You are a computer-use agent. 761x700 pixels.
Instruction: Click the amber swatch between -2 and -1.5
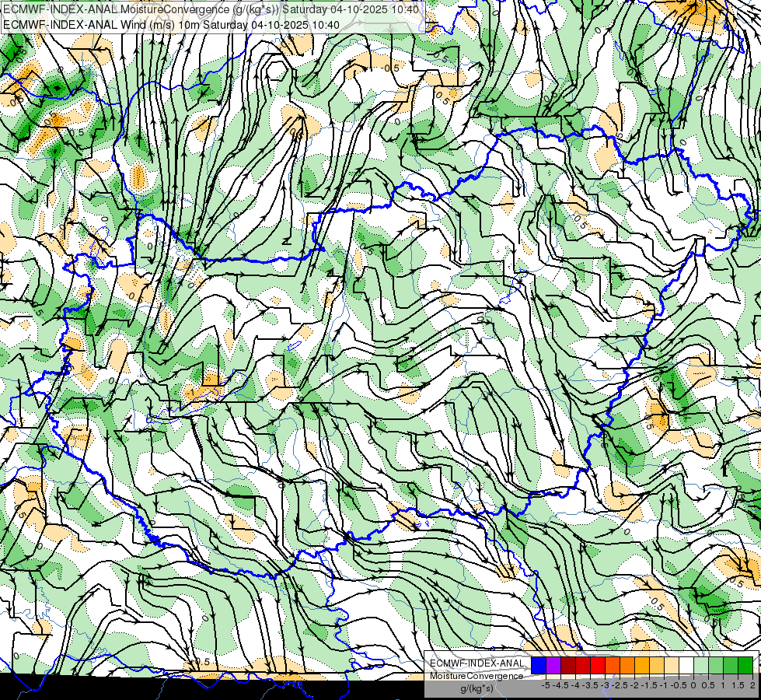(x=642, y=666)
